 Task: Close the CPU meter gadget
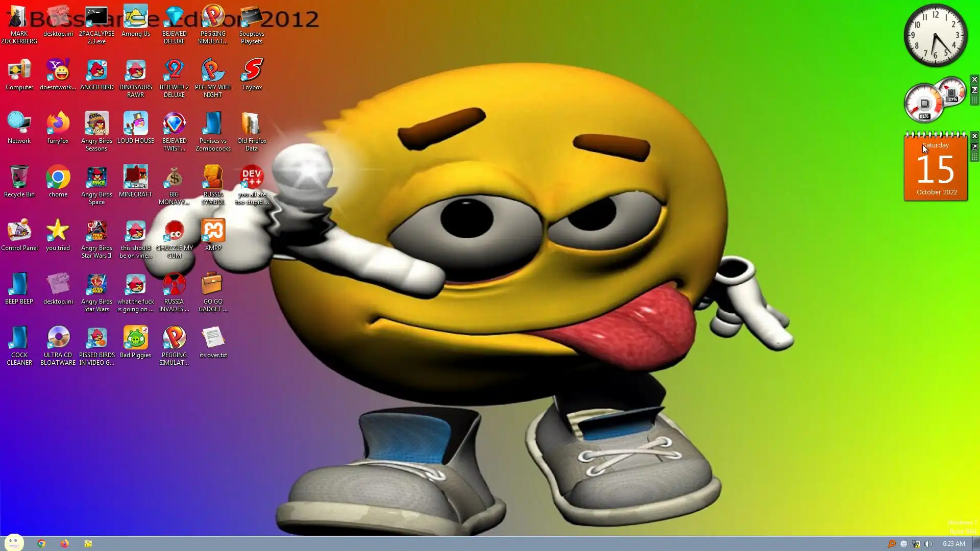[x=974, y=80]
